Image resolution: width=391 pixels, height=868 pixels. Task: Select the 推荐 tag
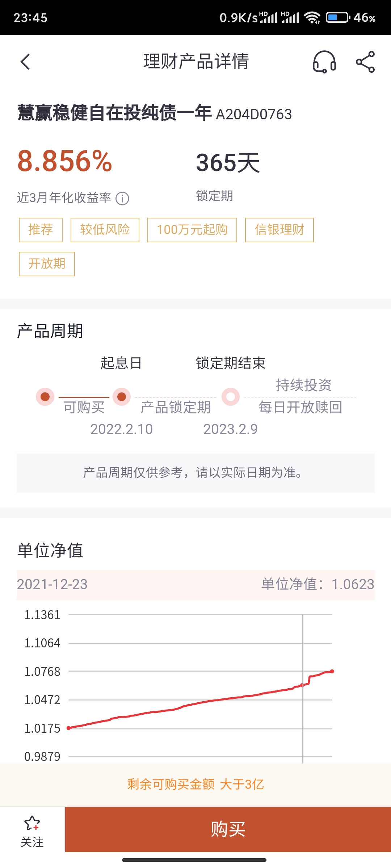tap(41, 230)
